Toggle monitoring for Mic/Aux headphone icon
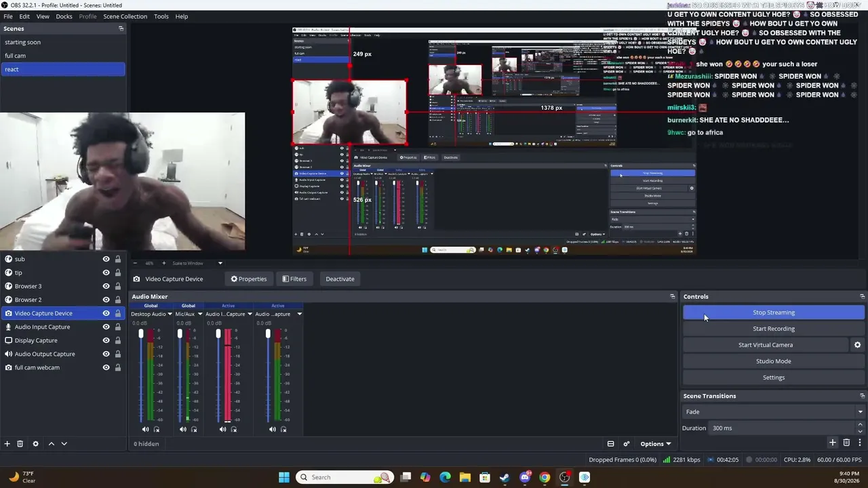Image resolution: width=868 pixels, height=488 pixels. click(194, 429)
